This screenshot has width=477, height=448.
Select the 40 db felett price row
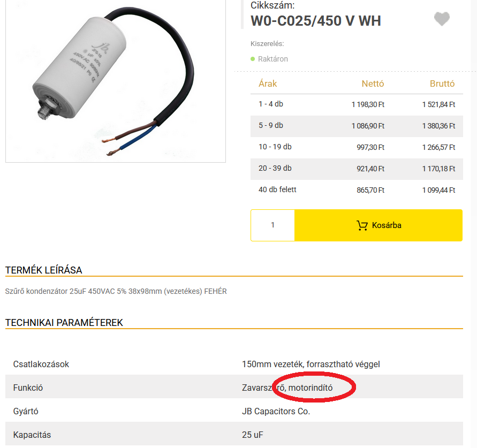coord(357,190)
